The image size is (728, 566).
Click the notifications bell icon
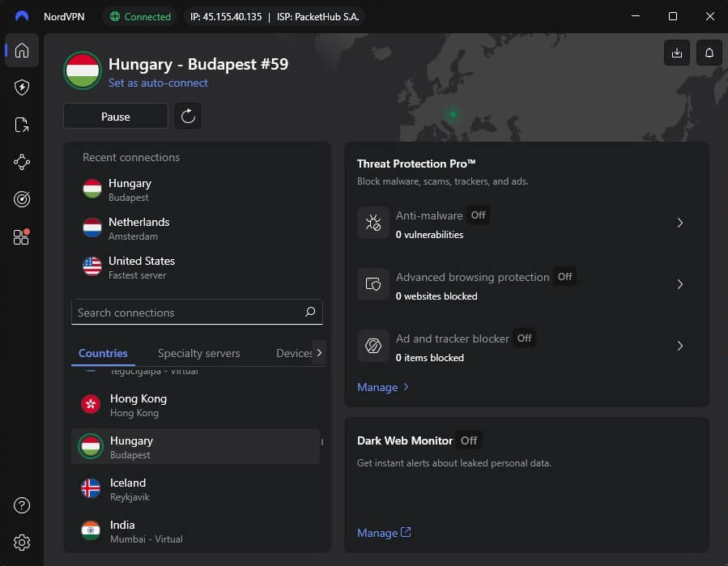[709, 52]
